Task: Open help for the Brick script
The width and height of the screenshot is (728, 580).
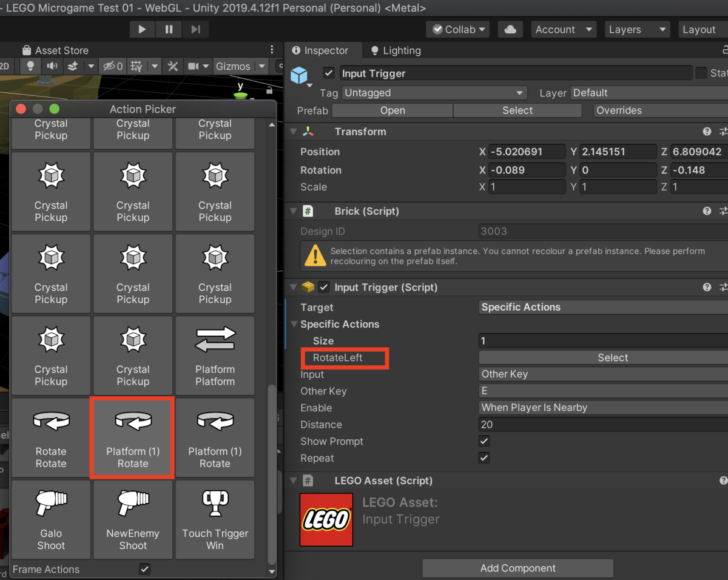Action: pos(707,211)
